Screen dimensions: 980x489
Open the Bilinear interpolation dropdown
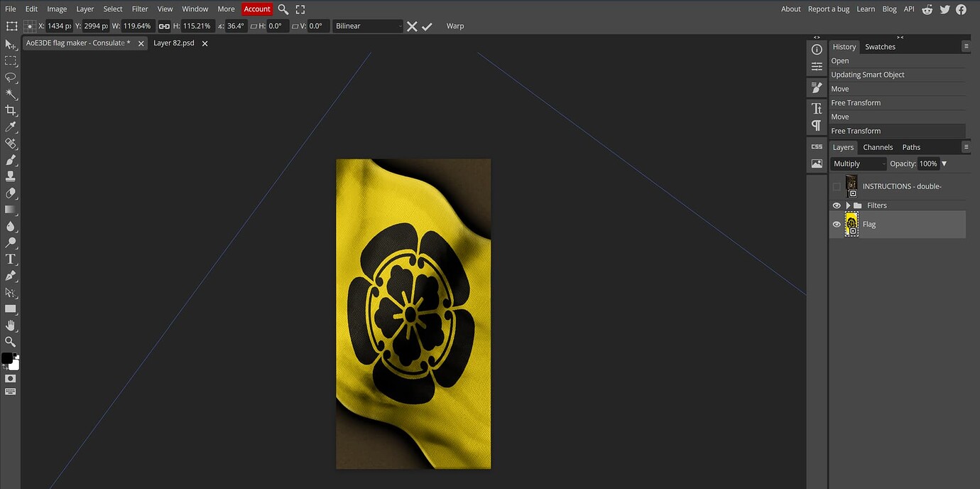coord(367,26)
